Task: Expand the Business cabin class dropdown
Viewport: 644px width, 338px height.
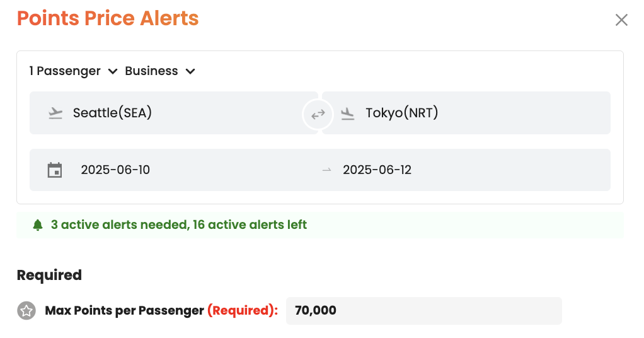Action: pyautogui.click(x=160, y=71)
